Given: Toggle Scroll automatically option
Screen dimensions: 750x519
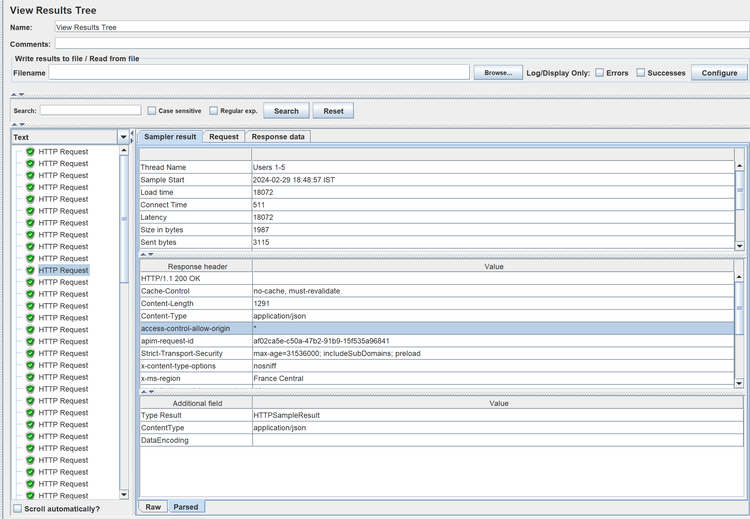Looking at the screenshot, I should tap(18, 508).
